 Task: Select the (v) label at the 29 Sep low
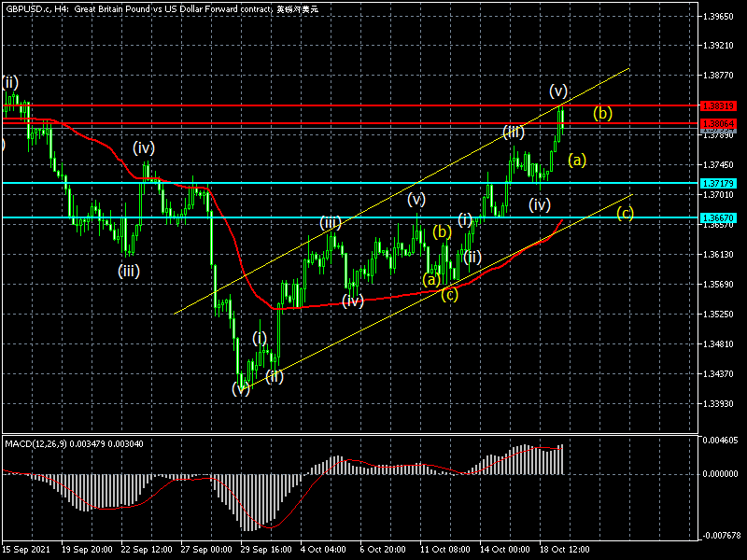pyautogui.click(x=241, y=389)
